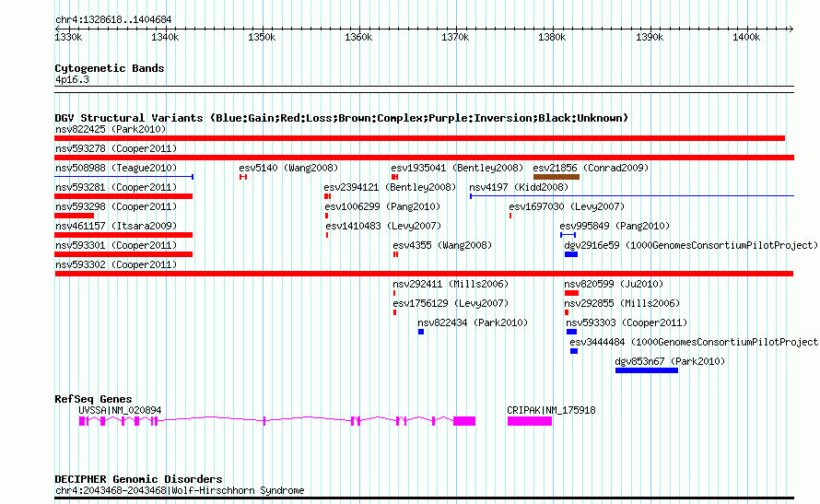This screenshot has height=504, width=820.
Task: Click the brown esv21856 complex variant bar
Action: (x=556, y=177)
